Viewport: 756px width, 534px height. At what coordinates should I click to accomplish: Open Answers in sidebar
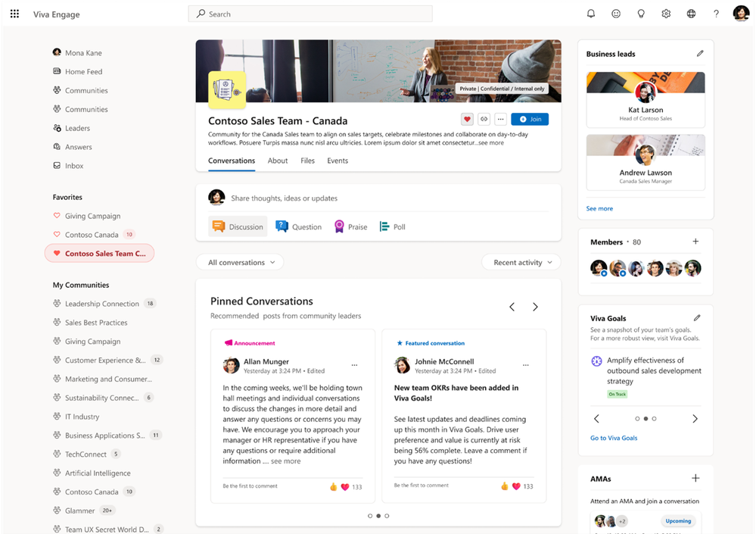coord(73,147)
